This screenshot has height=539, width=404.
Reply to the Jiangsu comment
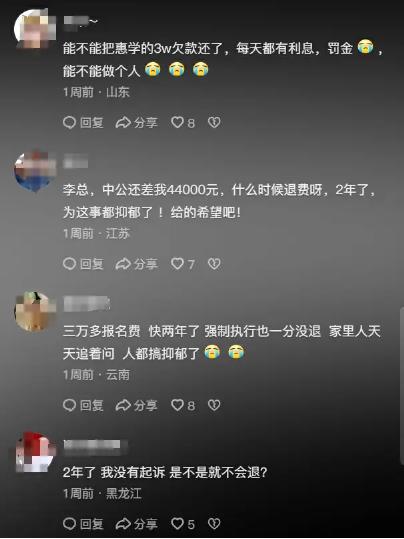83,264
